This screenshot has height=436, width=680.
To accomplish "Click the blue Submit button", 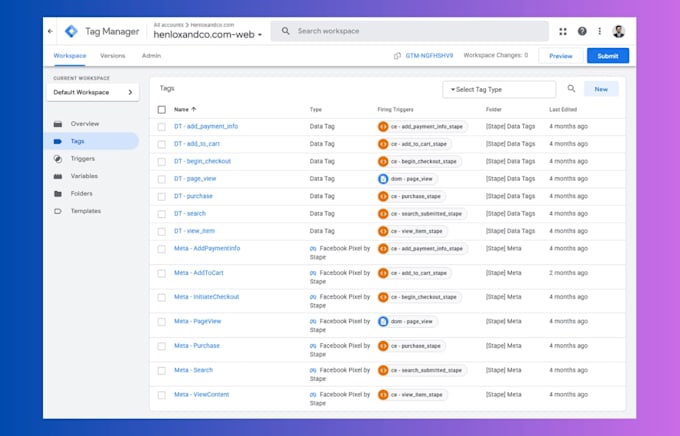I will point(608,56).
